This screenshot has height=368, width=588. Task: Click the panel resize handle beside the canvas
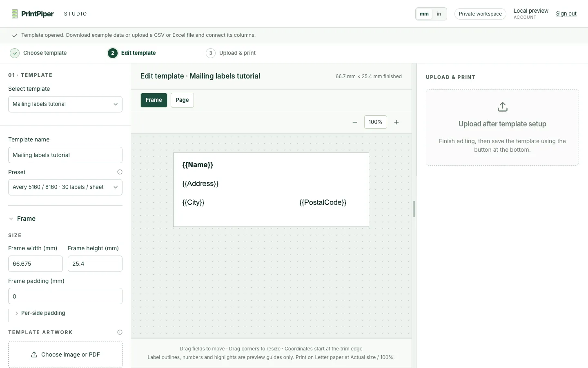click(414, 209)
